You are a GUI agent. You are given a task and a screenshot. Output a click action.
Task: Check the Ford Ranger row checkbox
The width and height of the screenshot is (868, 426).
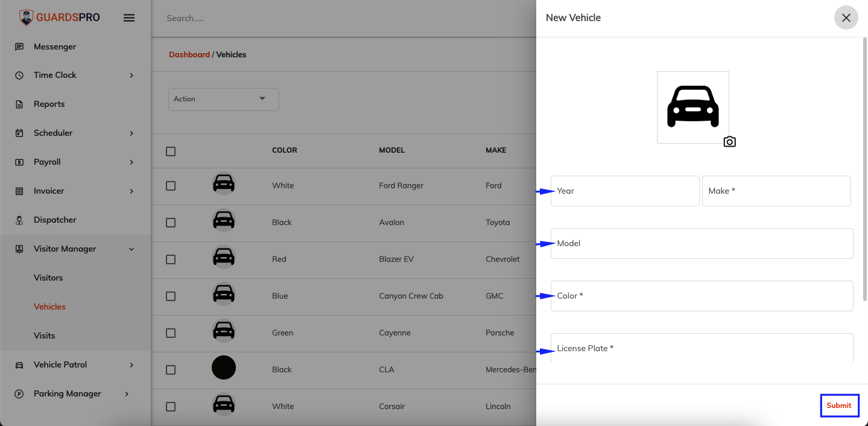(171, 186)
